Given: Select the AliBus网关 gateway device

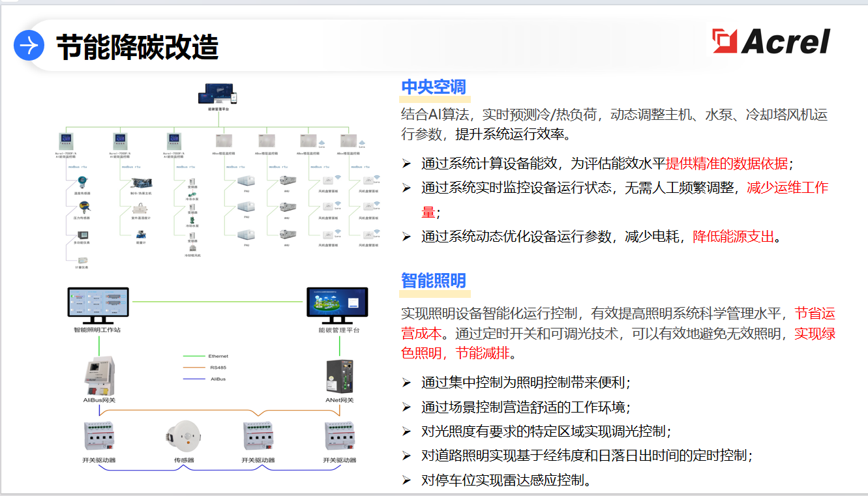Looking at the screenshot, I should tap(99, 374).
